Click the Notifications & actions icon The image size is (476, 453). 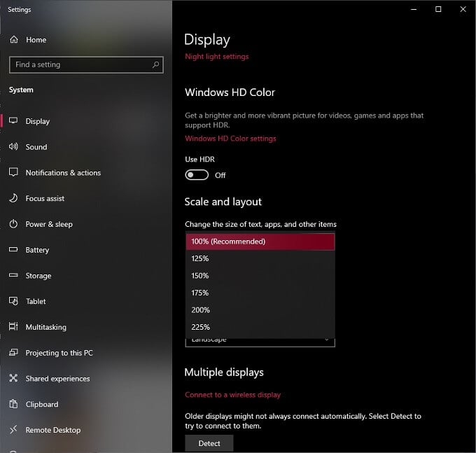click(13, 172)
